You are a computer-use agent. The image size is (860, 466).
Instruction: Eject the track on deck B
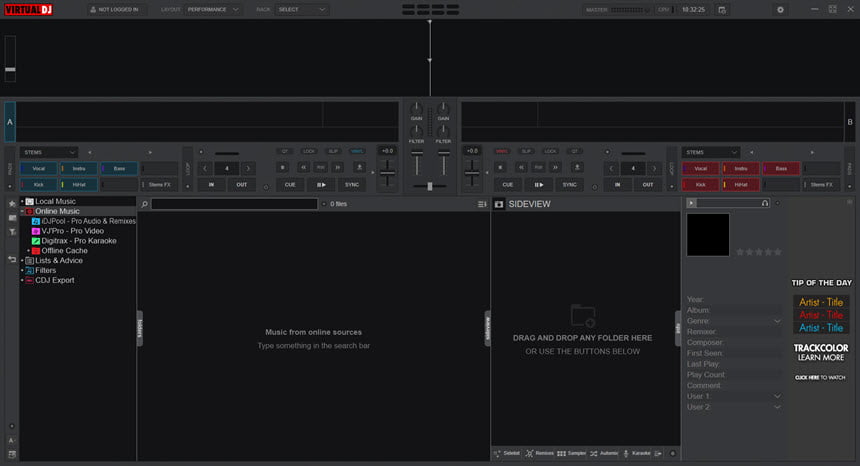click(x=577, y=167)
